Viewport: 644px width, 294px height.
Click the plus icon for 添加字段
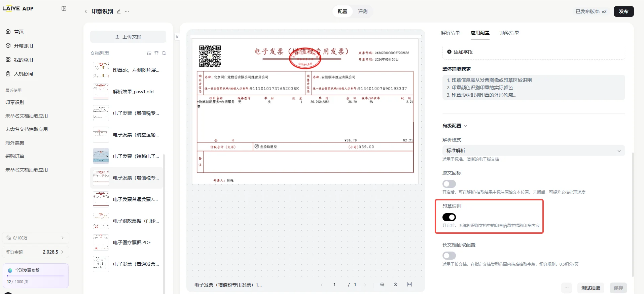point(449,52)
